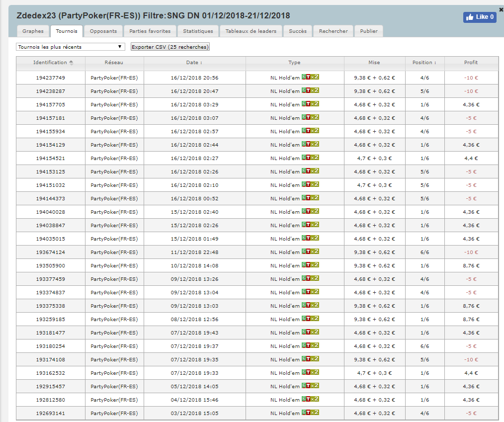504x422 pixels.
Task: Click tournament ID 193174108
Action: coord(51,360)
